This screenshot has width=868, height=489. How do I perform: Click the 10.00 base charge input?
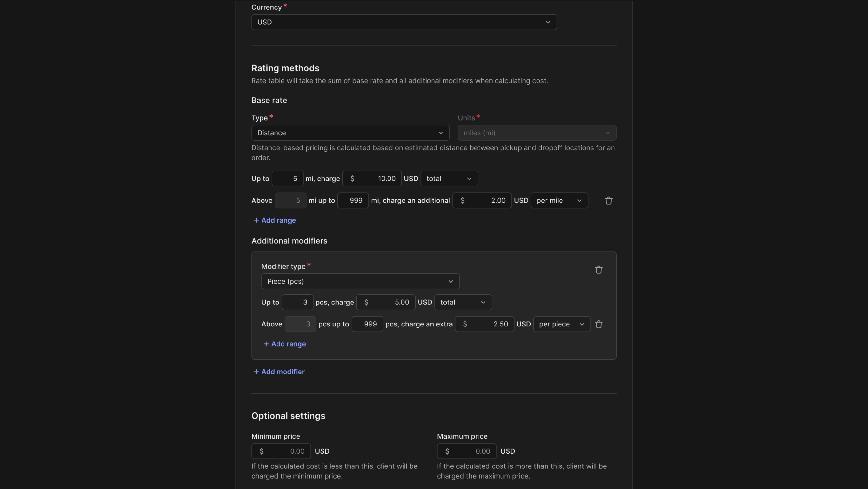click(371, 179)
